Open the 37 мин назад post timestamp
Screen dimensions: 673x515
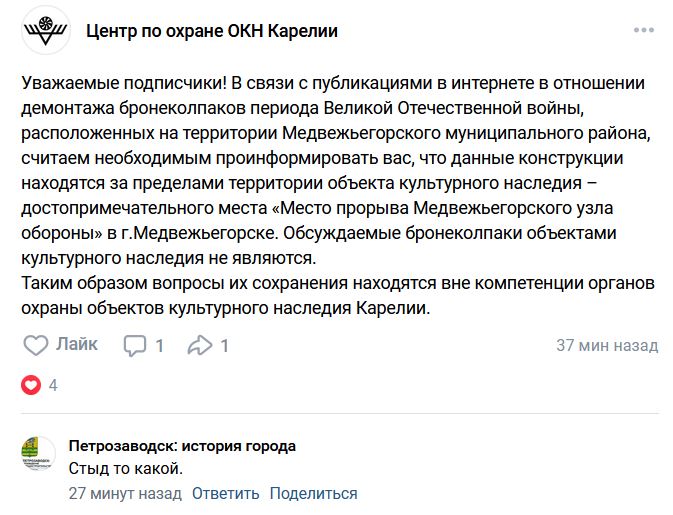tap(607, 345)
